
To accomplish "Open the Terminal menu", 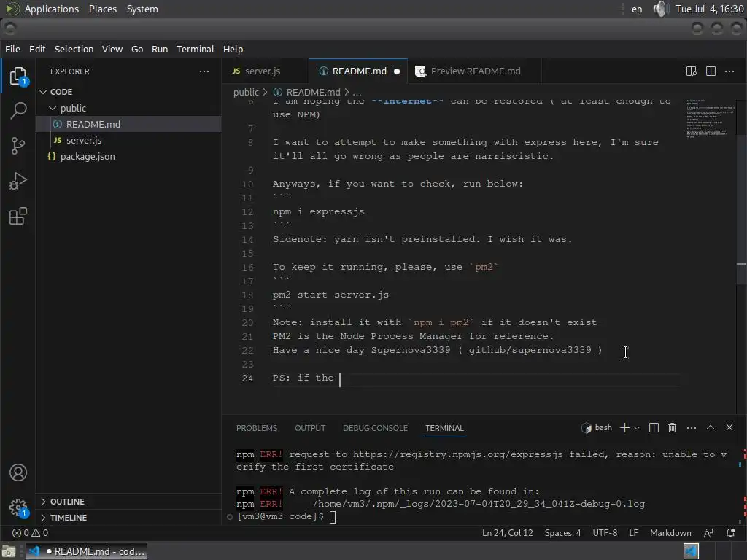I will coord(196,49).
